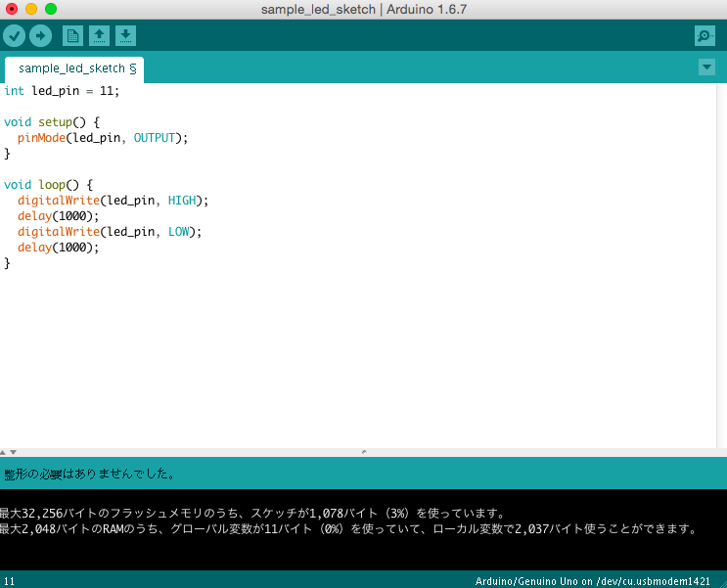The width and height of the screenshot is (727, 588).
Task: Click the RAM usage console line
Action: [x=348, y=529]
